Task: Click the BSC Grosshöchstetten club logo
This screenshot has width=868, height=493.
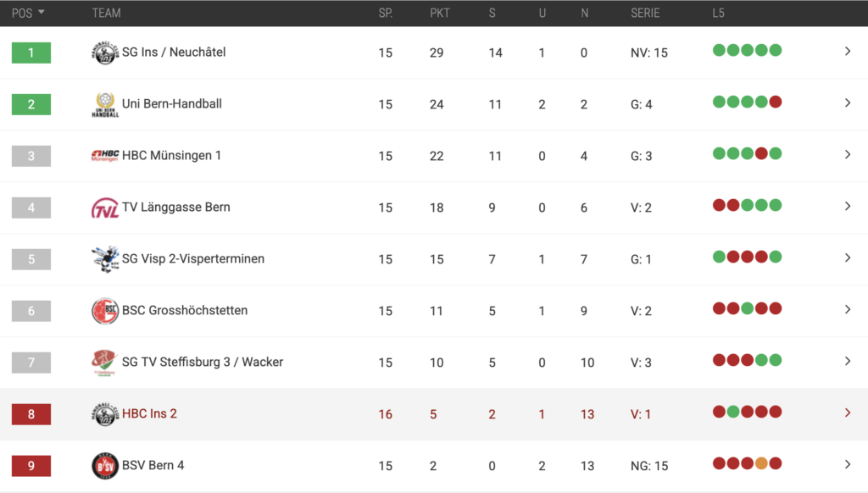Action: tap(105, 311)
